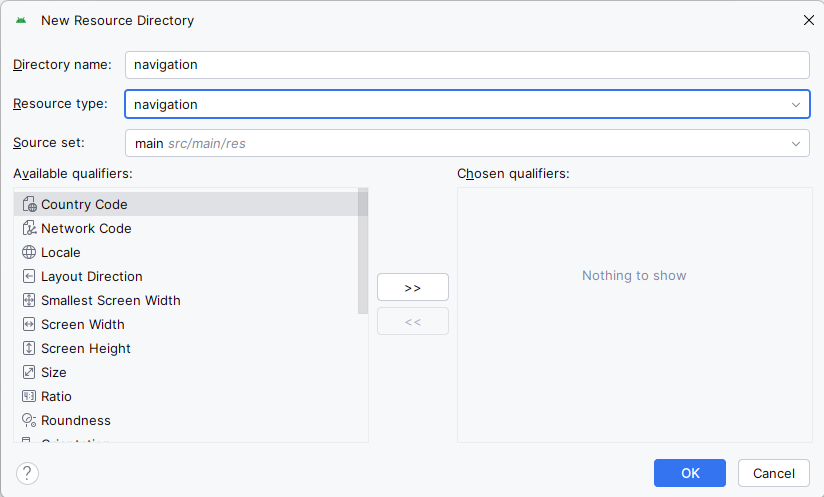Viewport: 824px width, 497px height.
Task: Click the Locale globe icon
Action: pyautogui.click(x=29, y=252)
